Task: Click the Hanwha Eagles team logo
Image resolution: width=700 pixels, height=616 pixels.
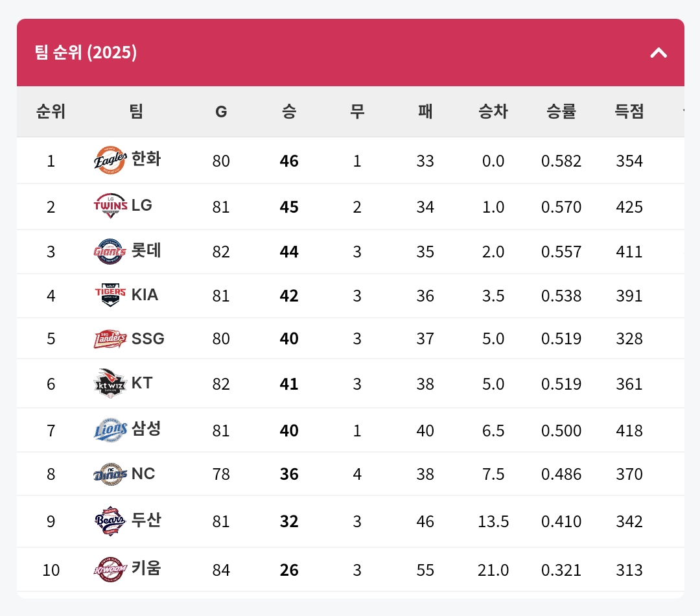Action: [110, 160]
